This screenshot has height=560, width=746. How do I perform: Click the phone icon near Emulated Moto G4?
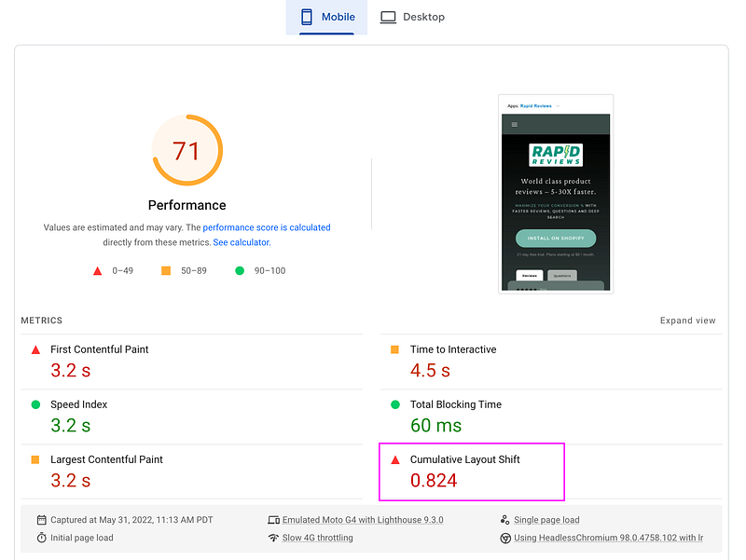click(x=274, y=519)
